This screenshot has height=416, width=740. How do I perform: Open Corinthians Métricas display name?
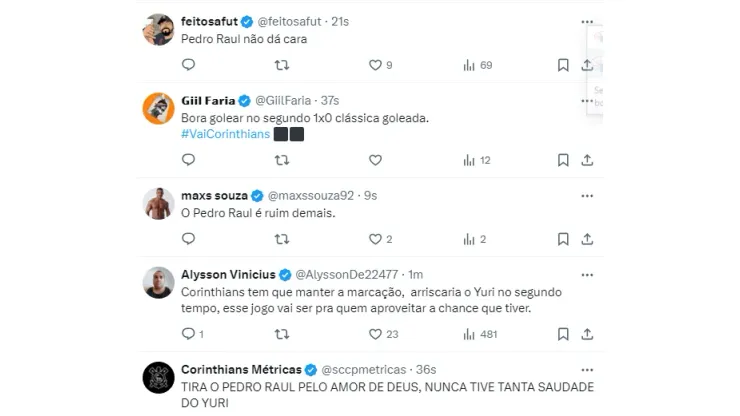pos(241,369)
